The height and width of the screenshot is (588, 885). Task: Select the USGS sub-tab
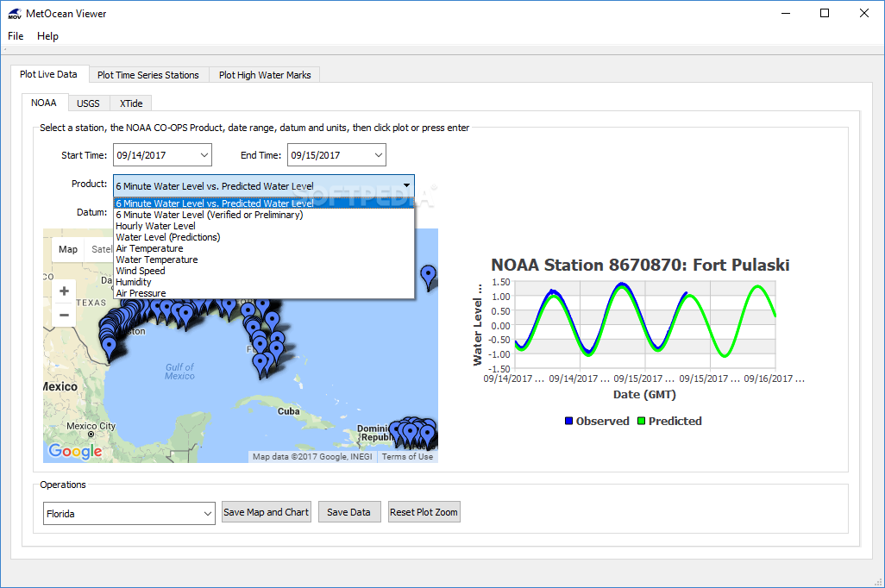coord(88,103)
